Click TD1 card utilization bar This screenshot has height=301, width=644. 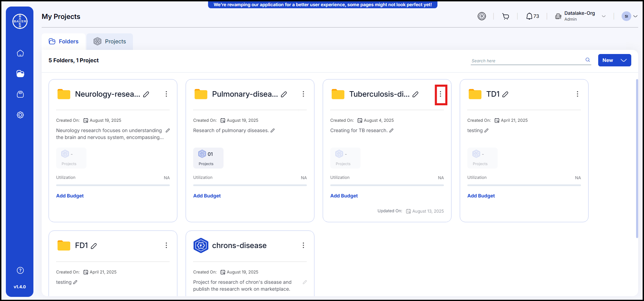(524, 185)
